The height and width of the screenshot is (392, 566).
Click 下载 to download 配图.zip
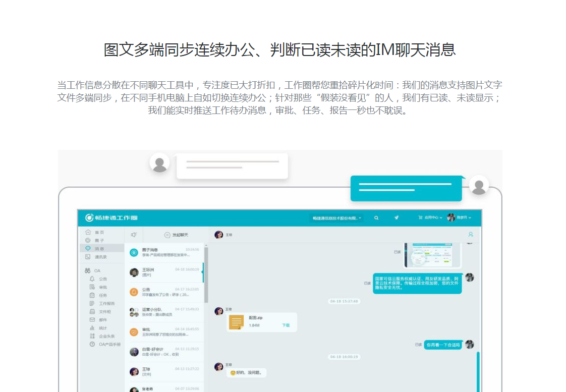[x=286, y=325]
